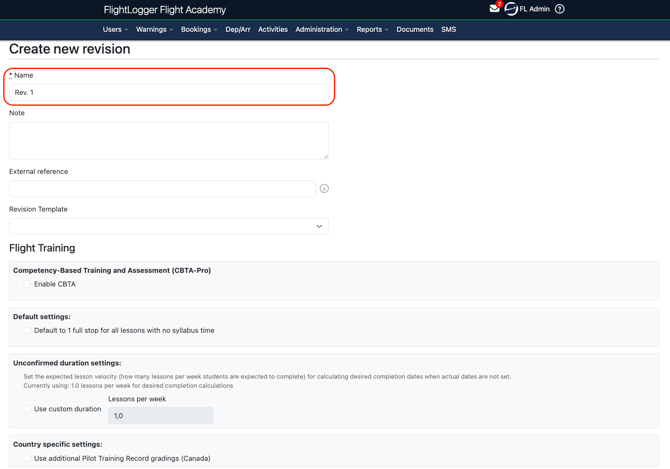Screen dimensions: 670x469
Task: Check Default to 1 full stop option
Action: click(x=27, y=330)
